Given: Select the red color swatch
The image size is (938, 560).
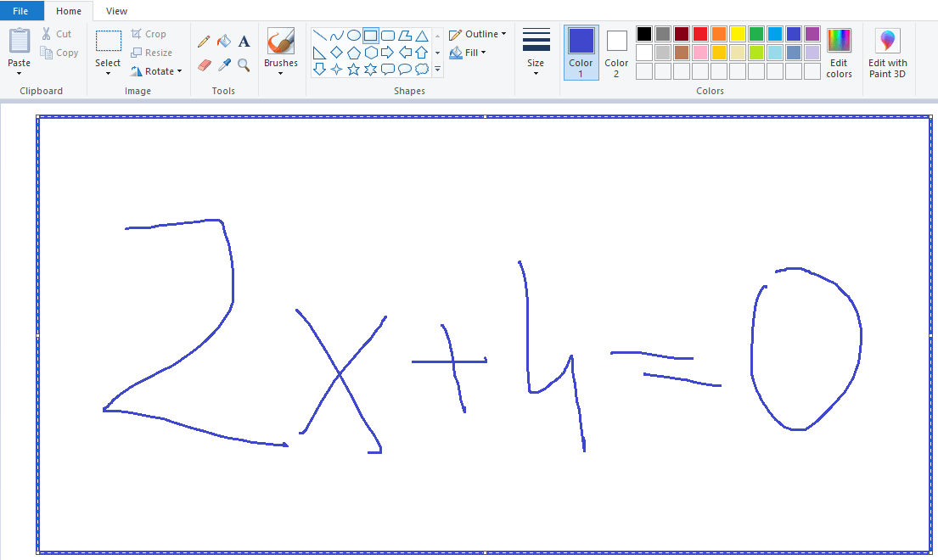Looking at the screenshot, I should [699, 35].
